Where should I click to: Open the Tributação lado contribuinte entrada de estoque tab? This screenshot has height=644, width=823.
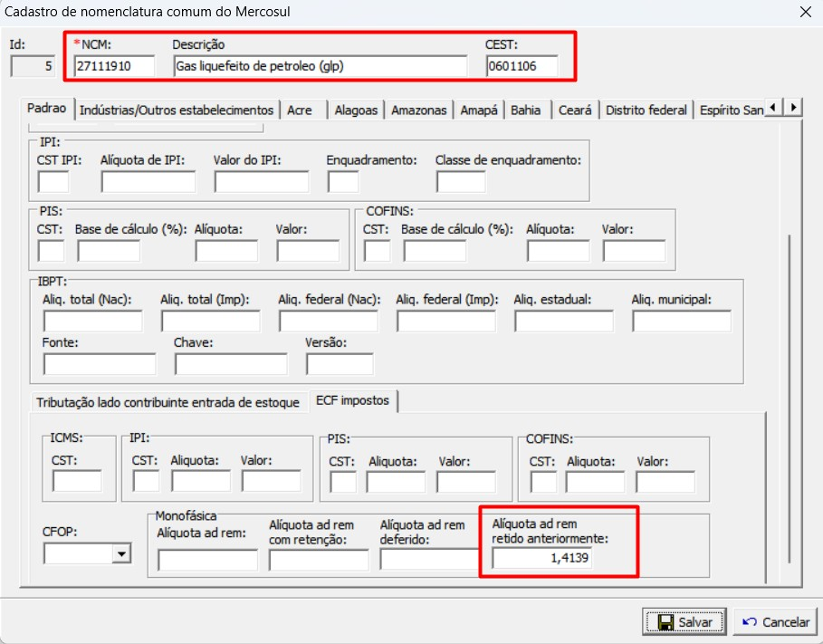coord(168,402)
